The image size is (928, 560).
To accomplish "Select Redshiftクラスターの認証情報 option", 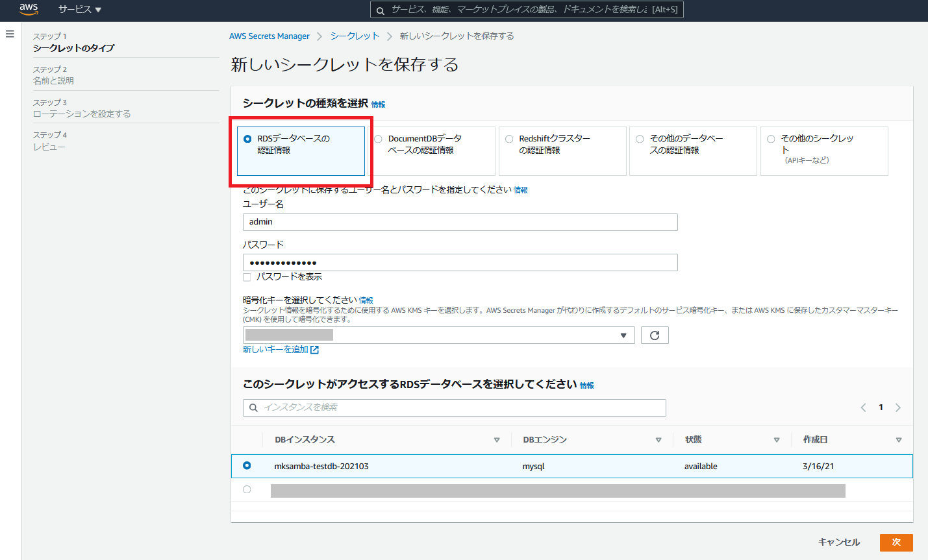I will [509, 139].
